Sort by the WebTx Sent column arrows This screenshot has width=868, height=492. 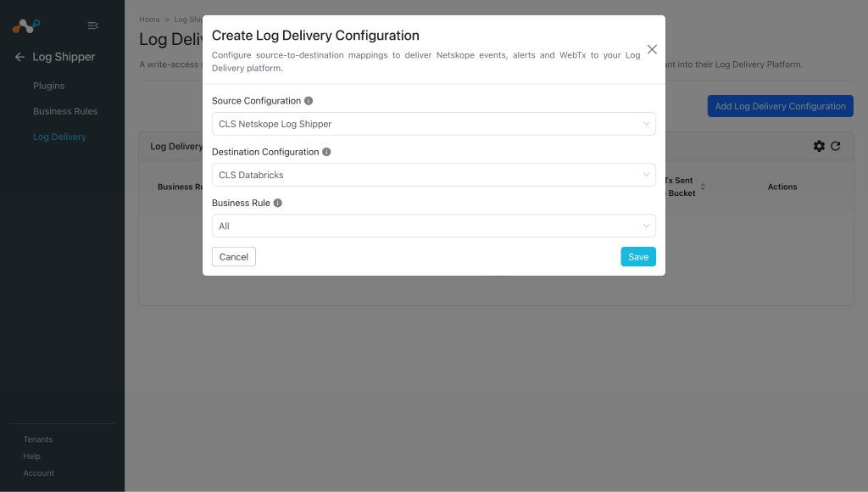click(703, 187)
